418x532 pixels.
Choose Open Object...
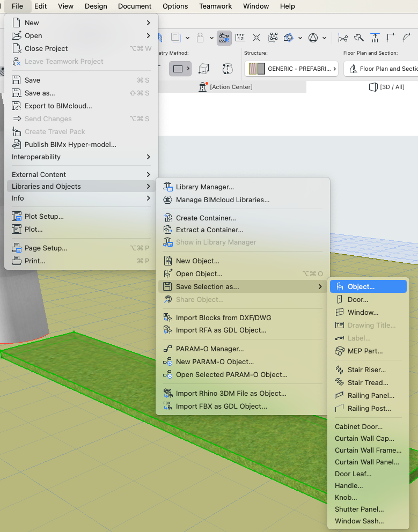tap(243, 274)
